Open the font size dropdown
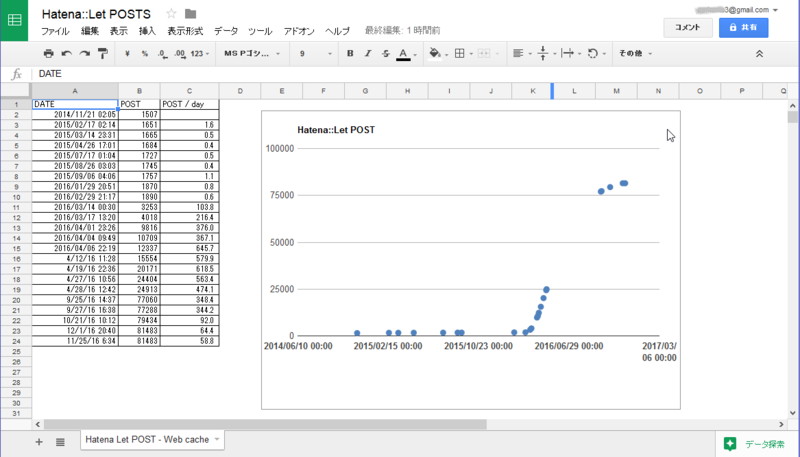This screenshot has height=457, width=800. [x=315, y=54]
